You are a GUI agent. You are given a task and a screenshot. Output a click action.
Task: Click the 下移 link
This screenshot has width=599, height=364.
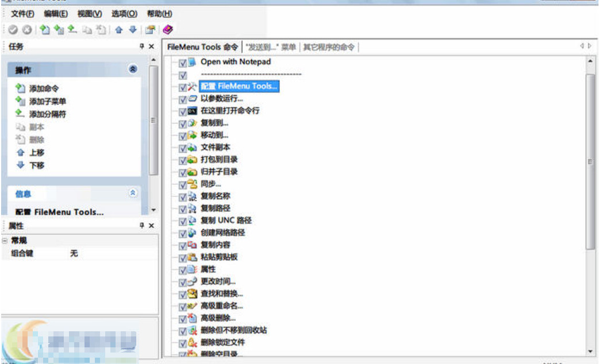37,165
